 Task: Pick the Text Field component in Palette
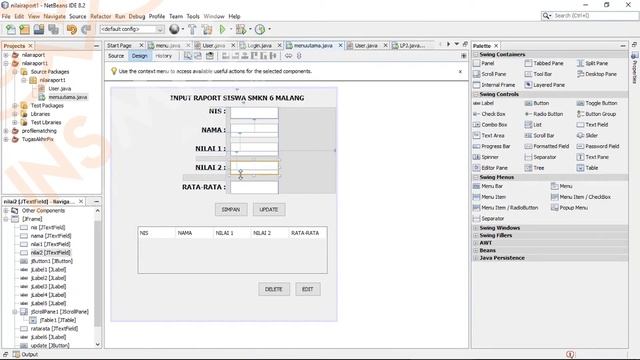(592, 124)
